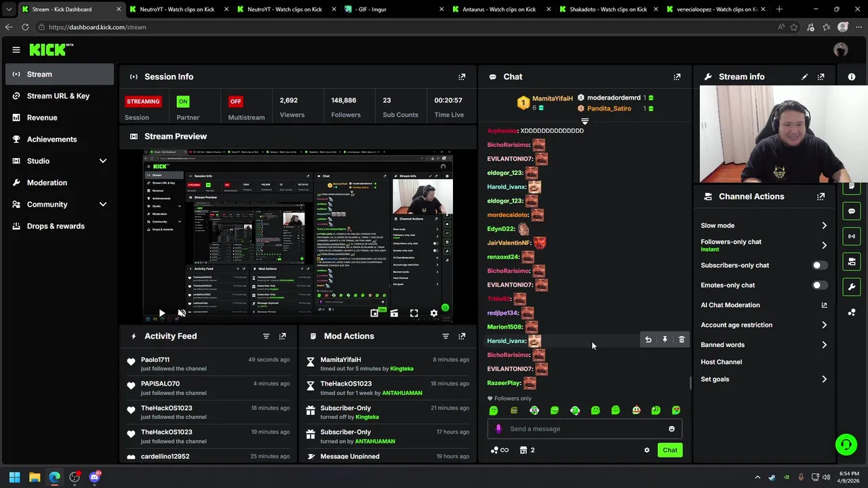Pop out the Activity Feed panel

click(283, 336)
